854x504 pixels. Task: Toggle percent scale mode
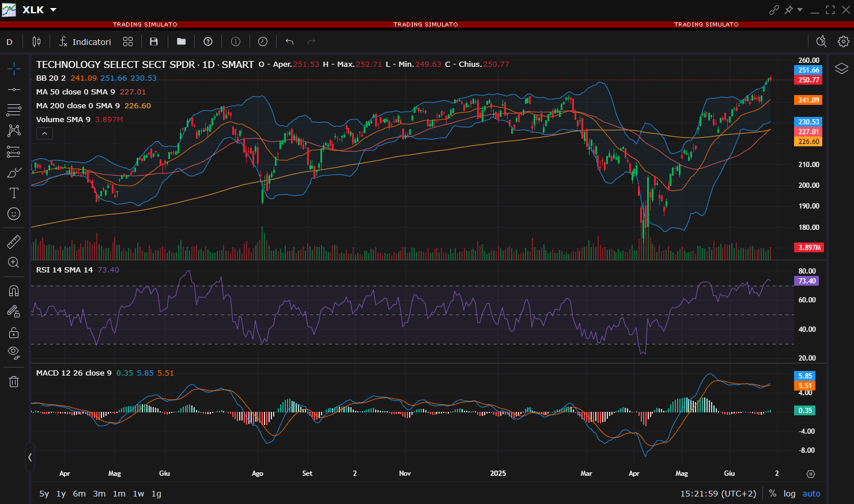tap(773, 494)
